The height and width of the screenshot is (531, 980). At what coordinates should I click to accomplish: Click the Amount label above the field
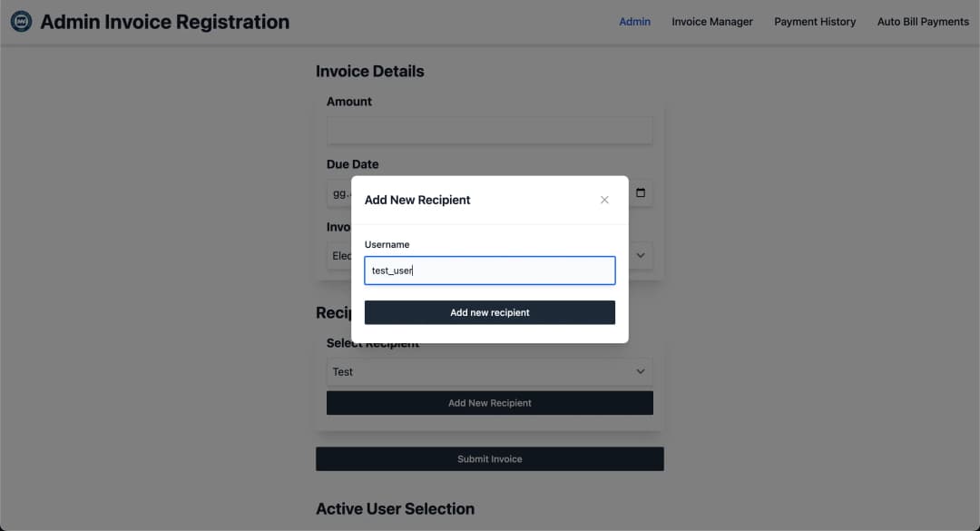(x=349, y=102)
